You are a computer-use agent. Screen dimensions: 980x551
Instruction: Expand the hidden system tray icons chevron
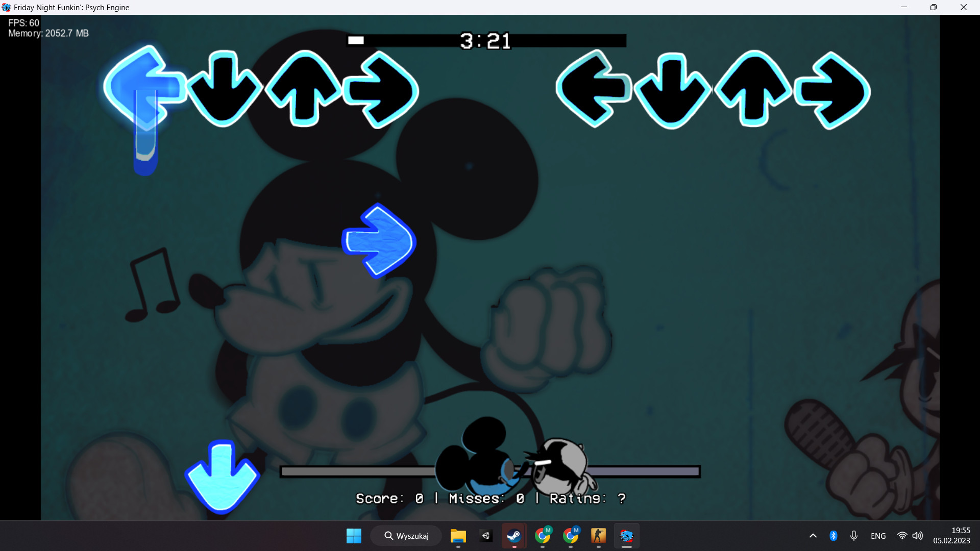813,536
